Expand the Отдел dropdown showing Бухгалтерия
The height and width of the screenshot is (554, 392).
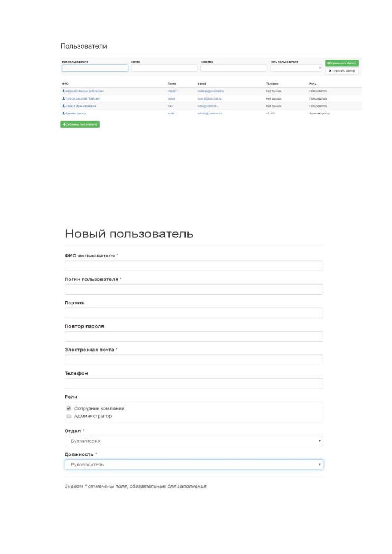coord(194,441)
